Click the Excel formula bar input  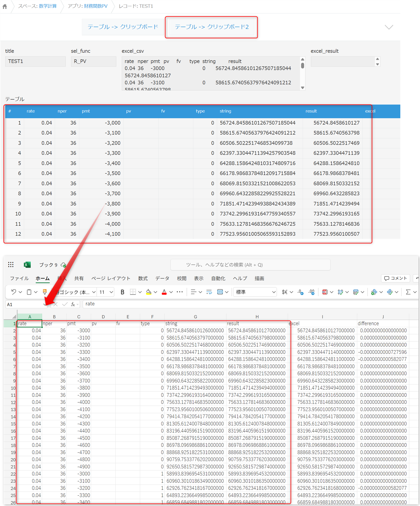(250, 304)
